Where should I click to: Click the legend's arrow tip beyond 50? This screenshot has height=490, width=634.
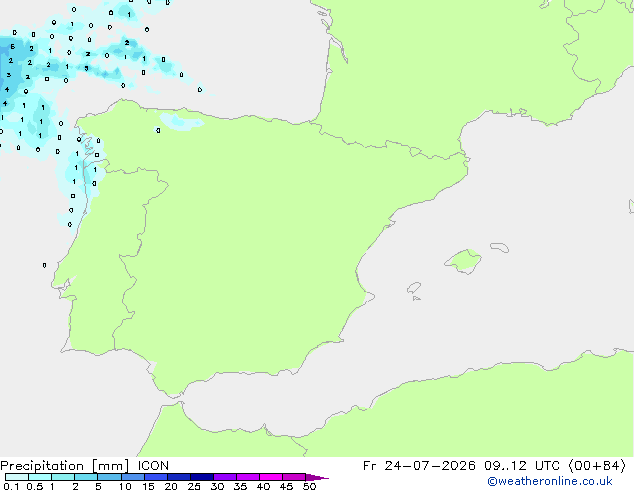[x=317, y=477]
